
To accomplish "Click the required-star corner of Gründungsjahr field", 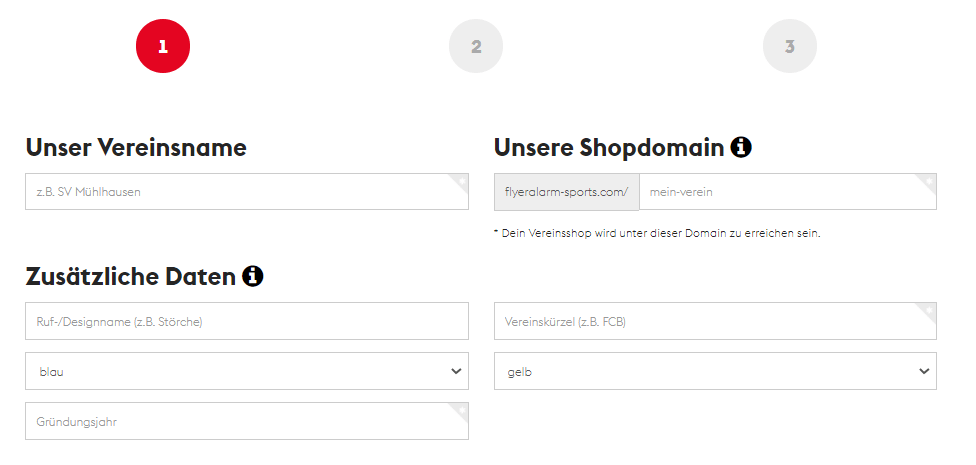I will click(x=460, y=409).
